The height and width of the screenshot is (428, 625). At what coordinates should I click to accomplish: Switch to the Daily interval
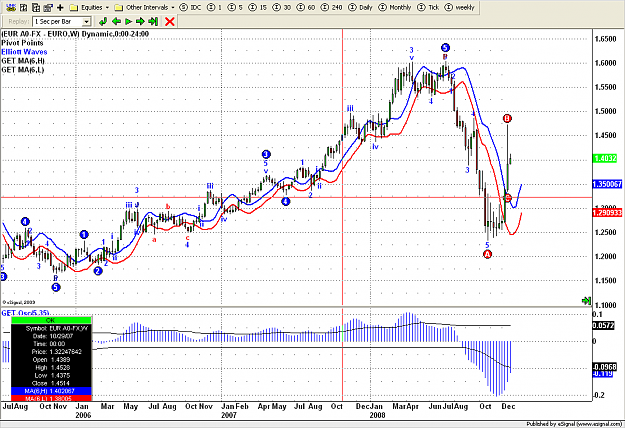coord(360,7)
